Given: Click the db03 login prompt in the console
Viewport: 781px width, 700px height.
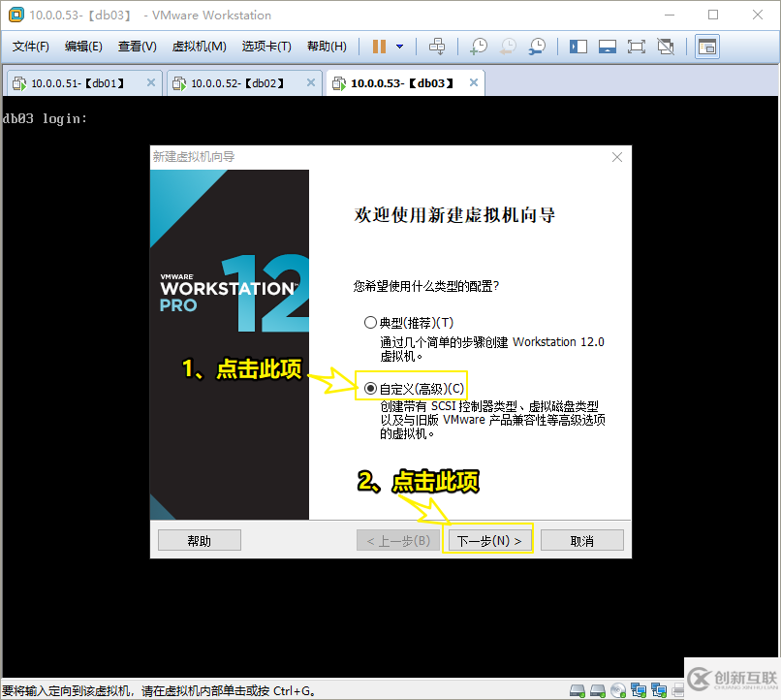Looking at the screenshot, I should pyautogui.click(x=45, y=118).
